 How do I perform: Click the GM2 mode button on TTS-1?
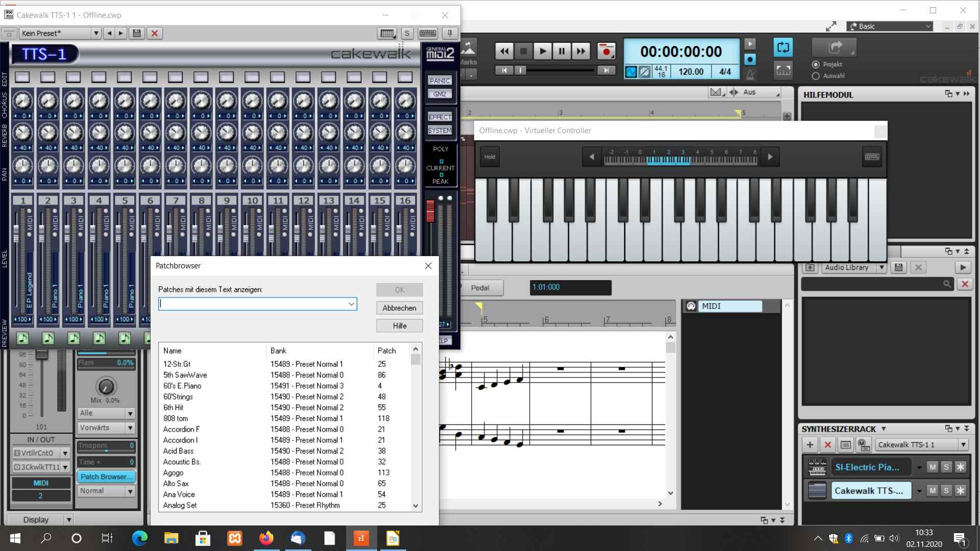click(439, 94)
